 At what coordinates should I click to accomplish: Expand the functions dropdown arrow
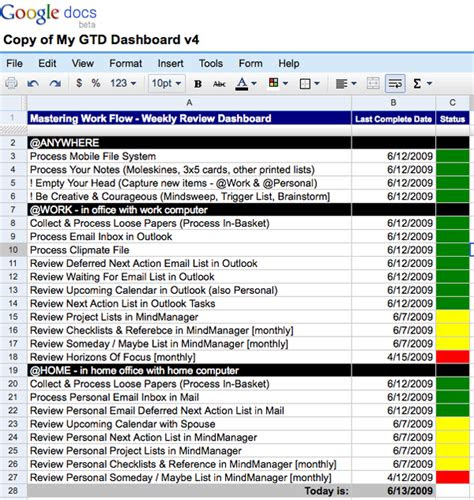(429, 83)
